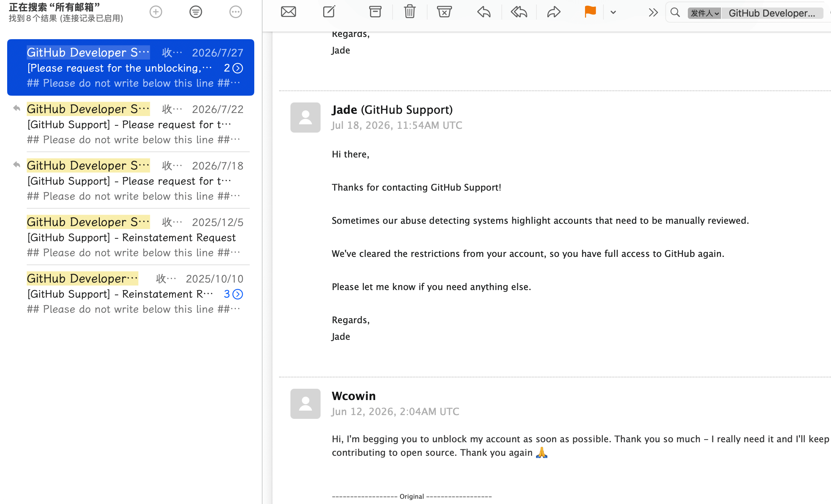Click the 找到8个结果 search results status text
Image resolution: width=831 pixels, height=504 pixels.
click(x=66, y=18)
